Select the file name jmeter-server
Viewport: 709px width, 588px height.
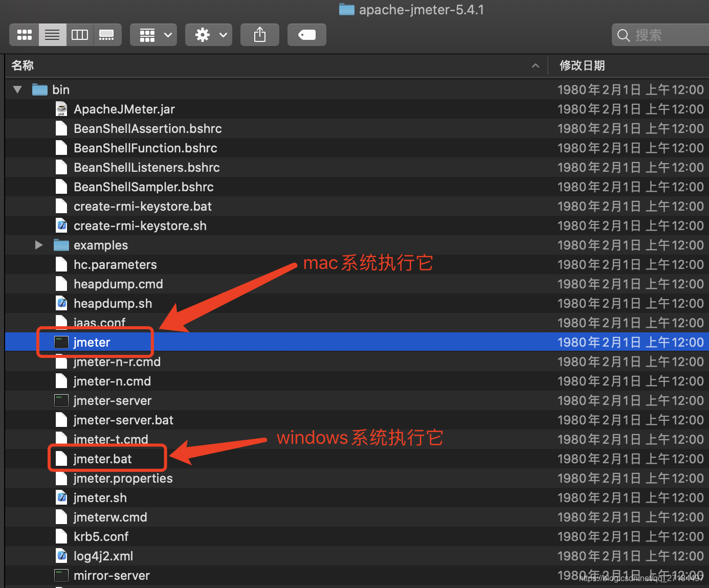coord(113,400)
